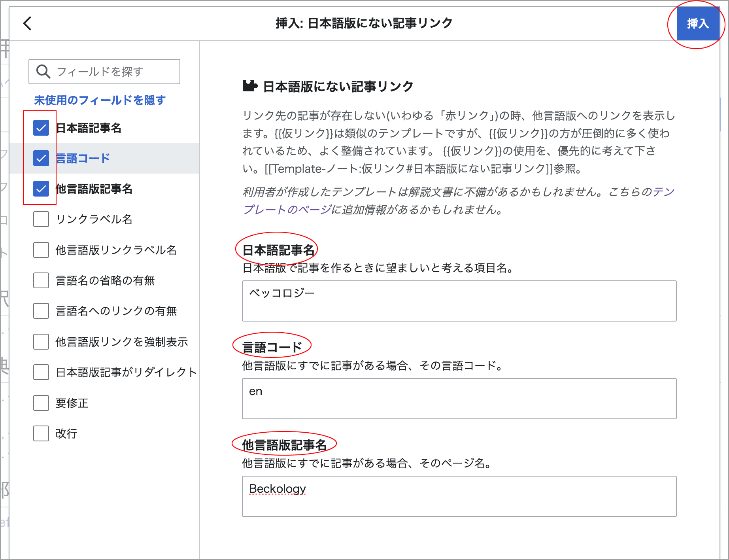Screen dimensions: 729x560
Task: Tick the 要修正 checkbox
Action: point(41,403)
